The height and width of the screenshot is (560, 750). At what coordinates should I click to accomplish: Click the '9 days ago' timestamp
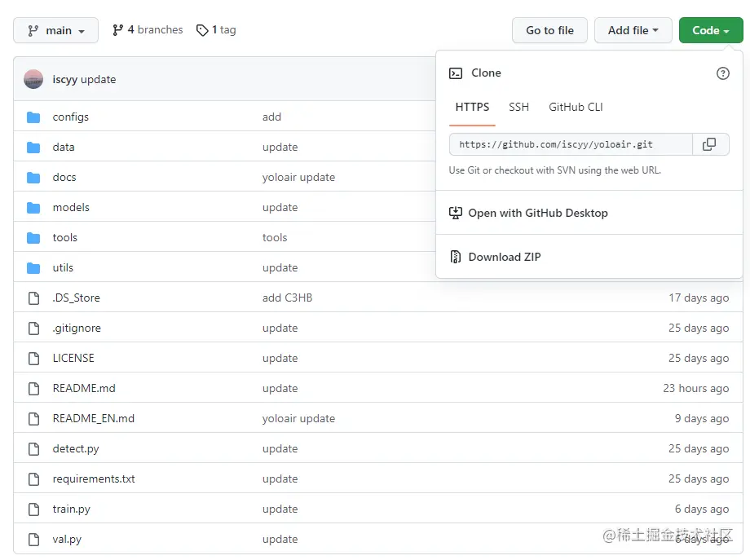702,418
